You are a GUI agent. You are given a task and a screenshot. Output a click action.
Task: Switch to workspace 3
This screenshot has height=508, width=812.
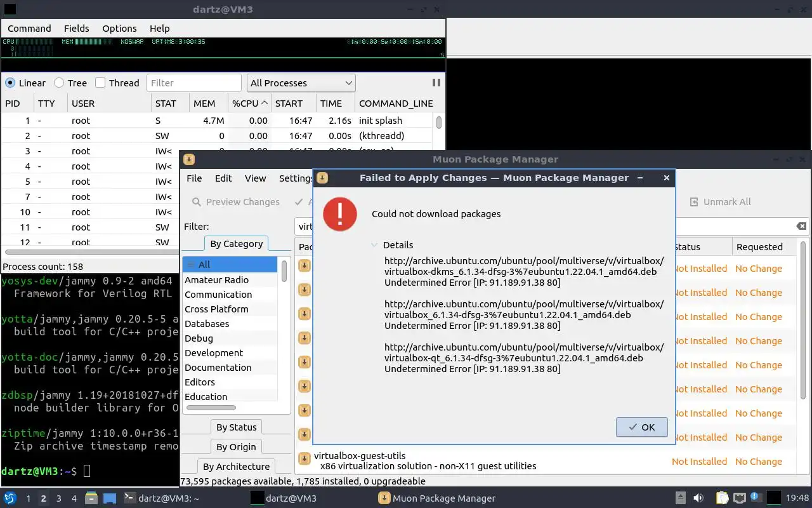(x=58, y=498)
